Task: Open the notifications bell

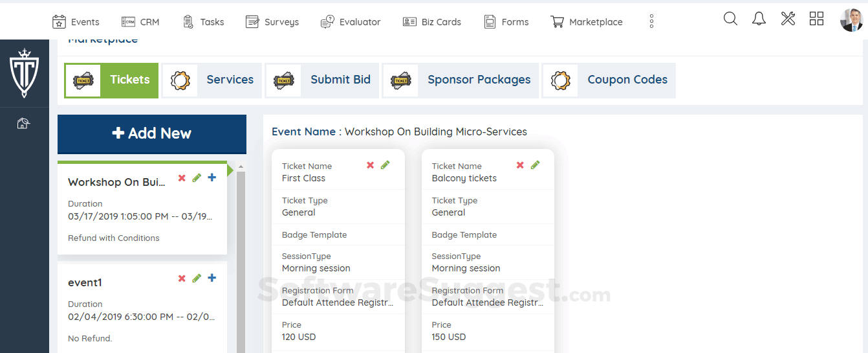Action: (x=759, y=19)
